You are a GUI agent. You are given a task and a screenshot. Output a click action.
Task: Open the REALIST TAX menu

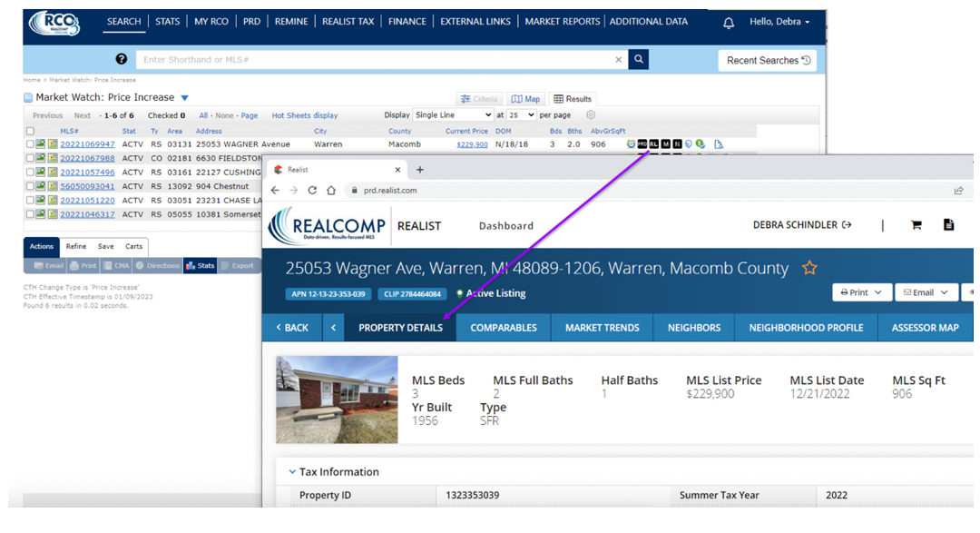pyautogui.click(x=348, y=21)
